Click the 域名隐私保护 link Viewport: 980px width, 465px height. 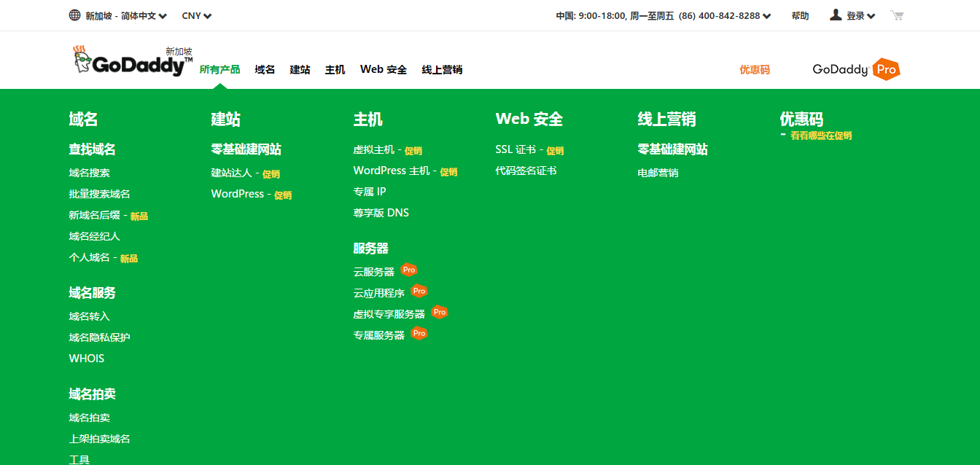[x=100, y=337]
